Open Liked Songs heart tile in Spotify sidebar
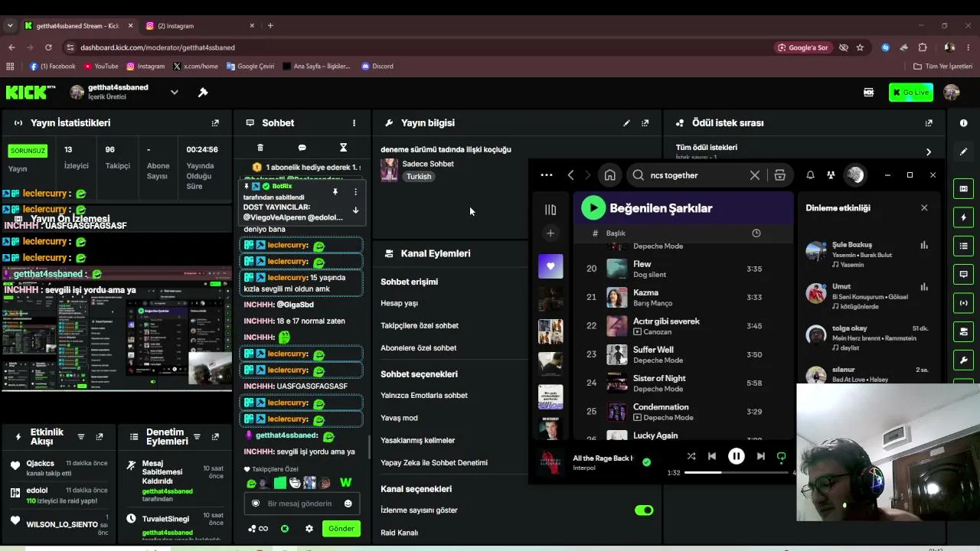 [550, 266]
